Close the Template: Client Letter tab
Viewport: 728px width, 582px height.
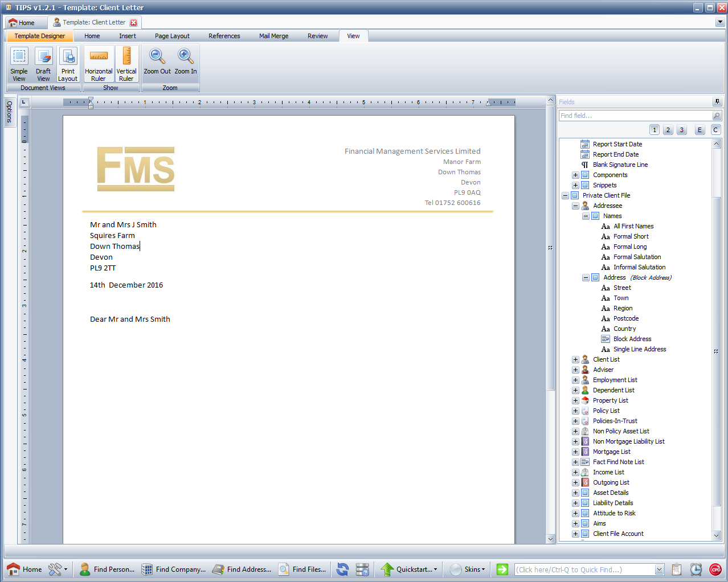click(133, 23)
